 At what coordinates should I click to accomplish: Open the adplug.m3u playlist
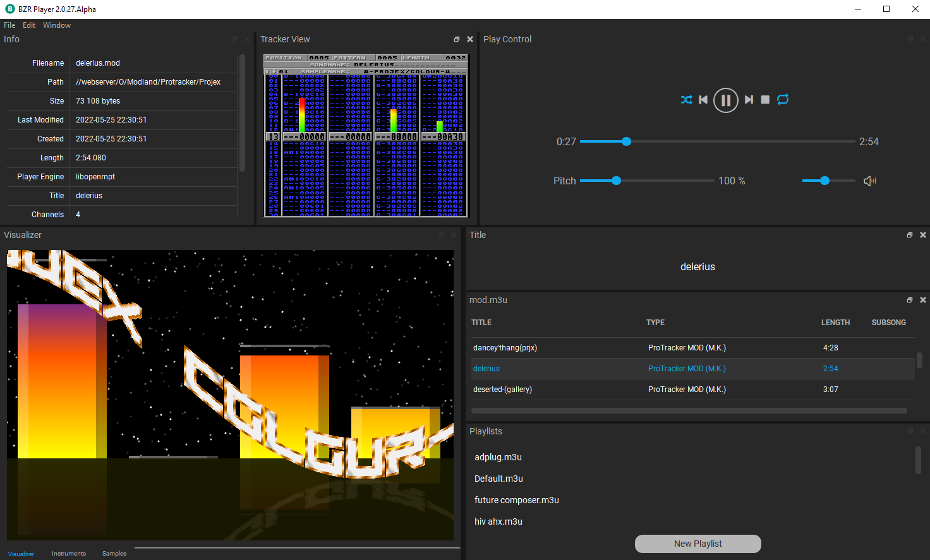(498, 457)
